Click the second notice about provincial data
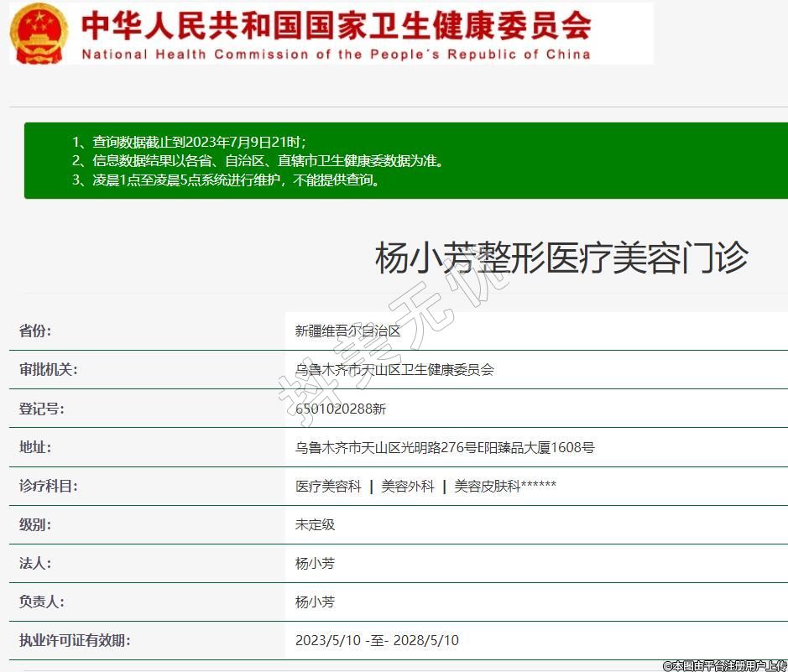This screenshot has height=672, width=788. click(267, 160)
